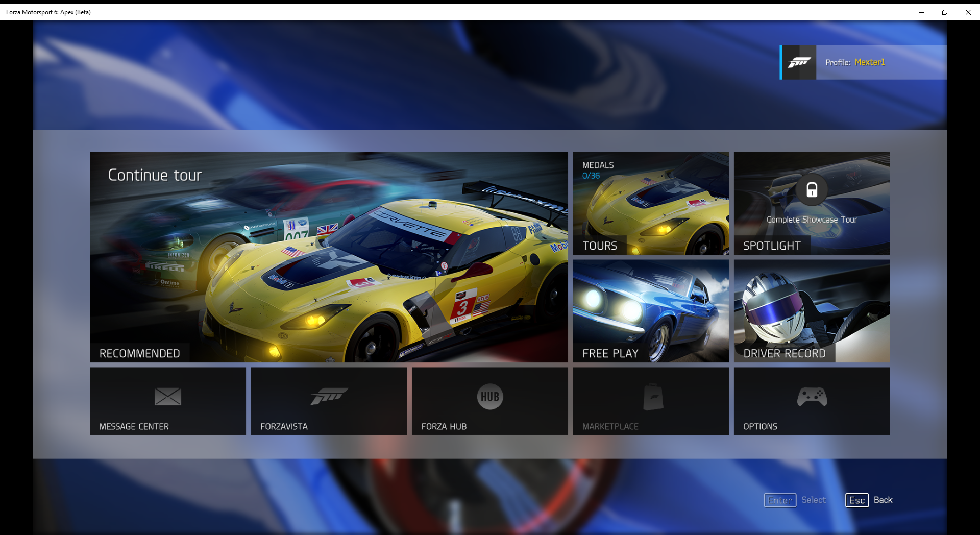Image resolution: width=980 pixels, height=535 pixels.
Task: Click the window title Forza Motorsport 6: Apex
Action: [48, 12]
